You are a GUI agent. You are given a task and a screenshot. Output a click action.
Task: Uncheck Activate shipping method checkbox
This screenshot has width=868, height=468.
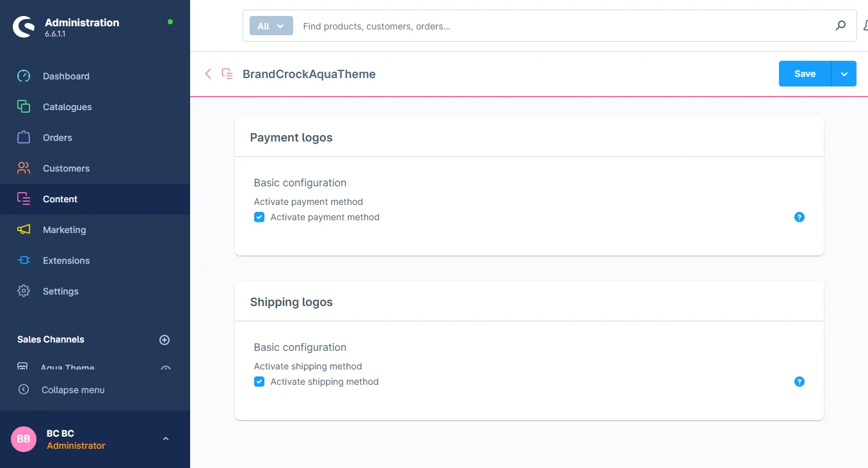pos(259,382)
